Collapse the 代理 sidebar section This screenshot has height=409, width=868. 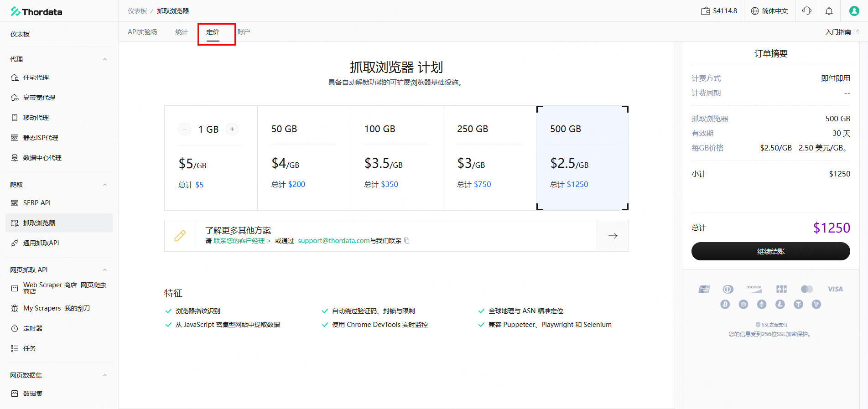tap(105, 59)
